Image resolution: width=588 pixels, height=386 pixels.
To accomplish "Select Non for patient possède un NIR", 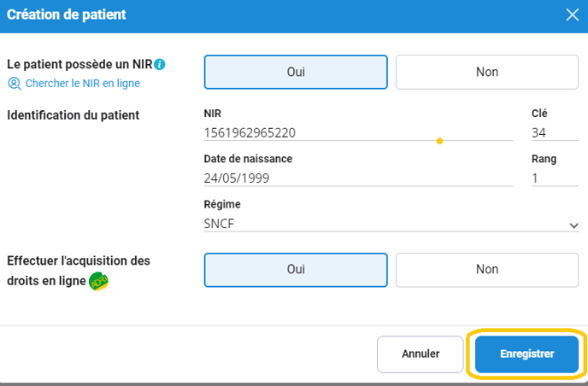I will 486,73.
